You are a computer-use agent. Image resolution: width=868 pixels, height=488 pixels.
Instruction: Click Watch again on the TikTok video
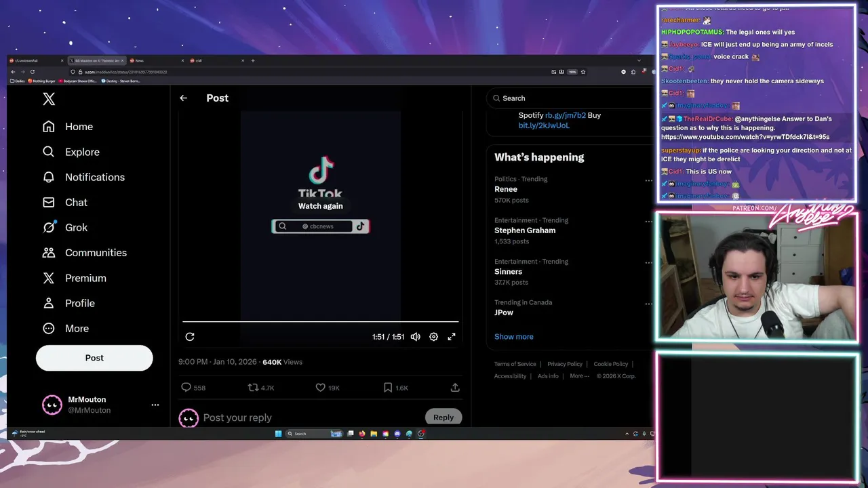(321, 206)
